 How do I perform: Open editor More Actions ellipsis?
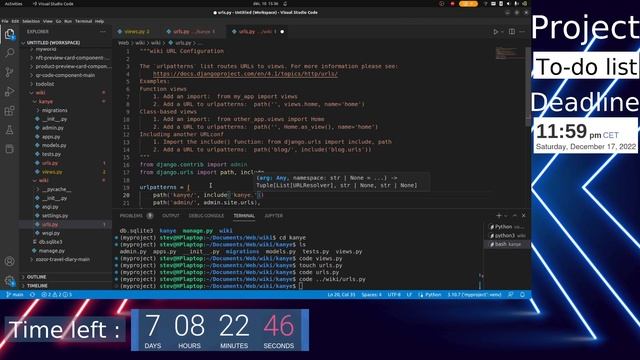click(x=522, y=31)
